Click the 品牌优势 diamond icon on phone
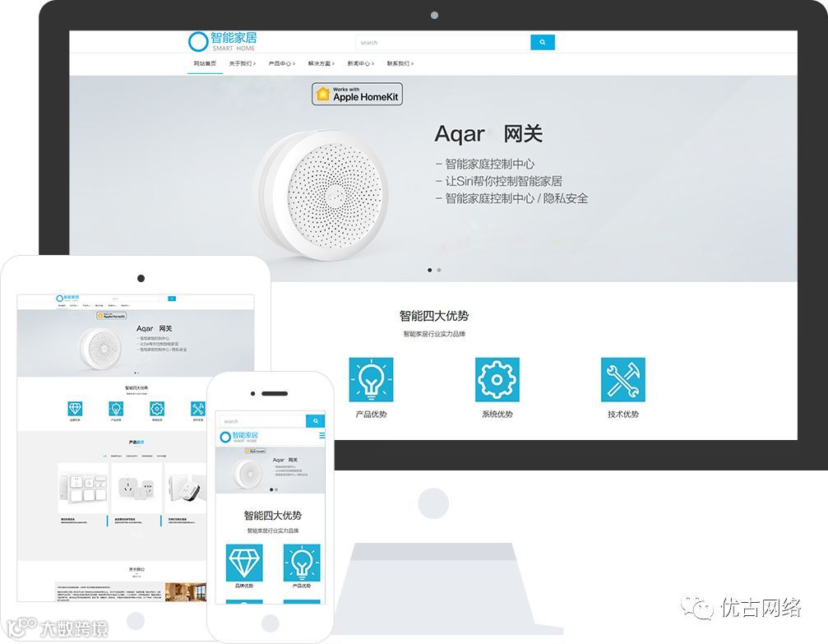828x644 pixels. coord(244,563)
